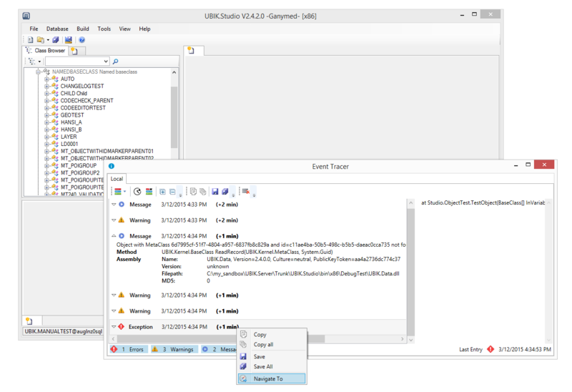Click the MT_POIGROUP class icon
572x392 pixels.
click(x=55, y=166)
